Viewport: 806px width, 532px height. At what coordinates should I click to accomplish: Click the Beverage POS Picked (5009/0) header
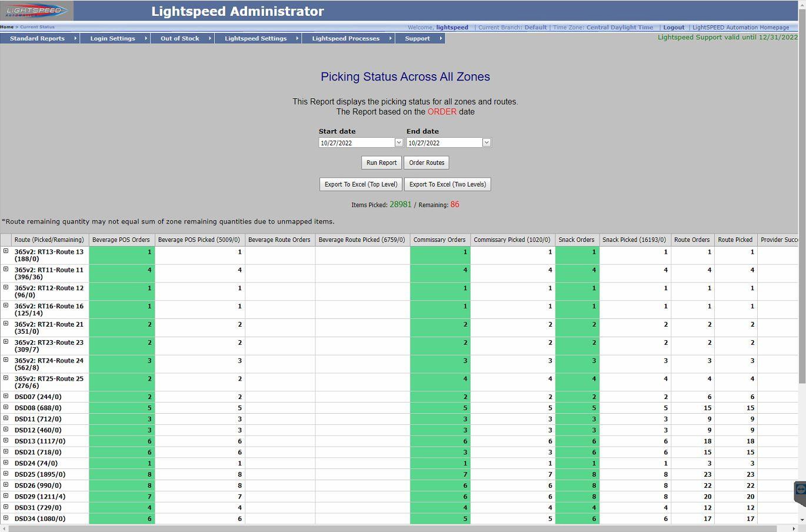(x=199, y=240)
